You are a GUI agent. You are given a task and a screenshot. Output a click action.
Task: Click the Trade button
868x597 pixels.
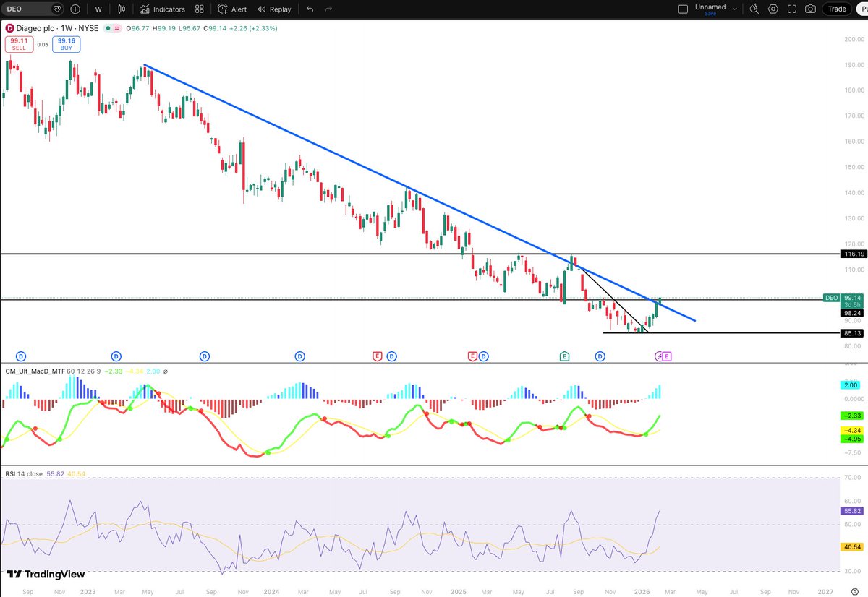837,9
